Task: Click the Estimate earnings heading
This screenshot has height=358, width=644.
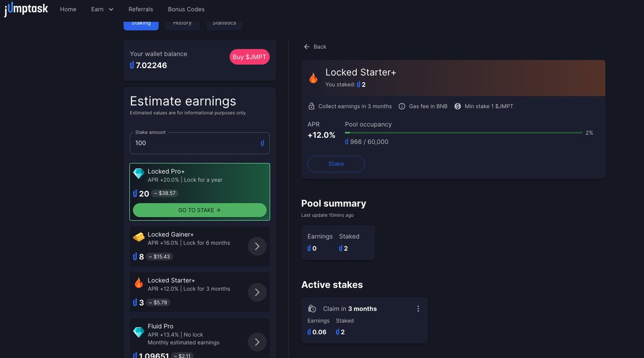Action: 183,101
